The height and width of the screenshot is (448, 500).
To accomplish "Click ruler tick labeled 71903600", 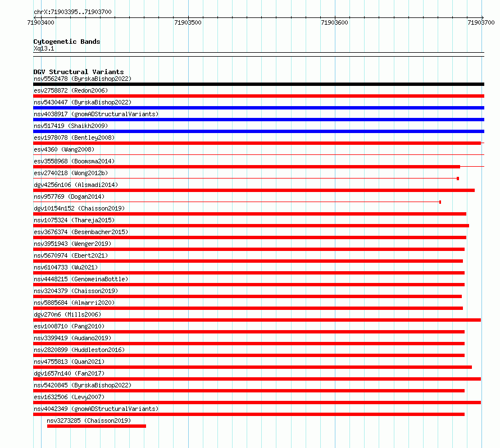I will (x=334, y=22).
